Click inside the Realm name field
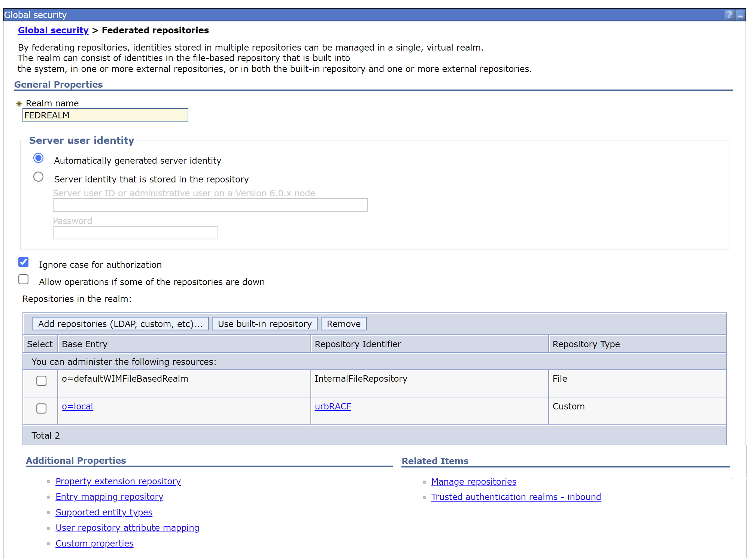This screenshot has height=560, width=750. pos(105,115)
